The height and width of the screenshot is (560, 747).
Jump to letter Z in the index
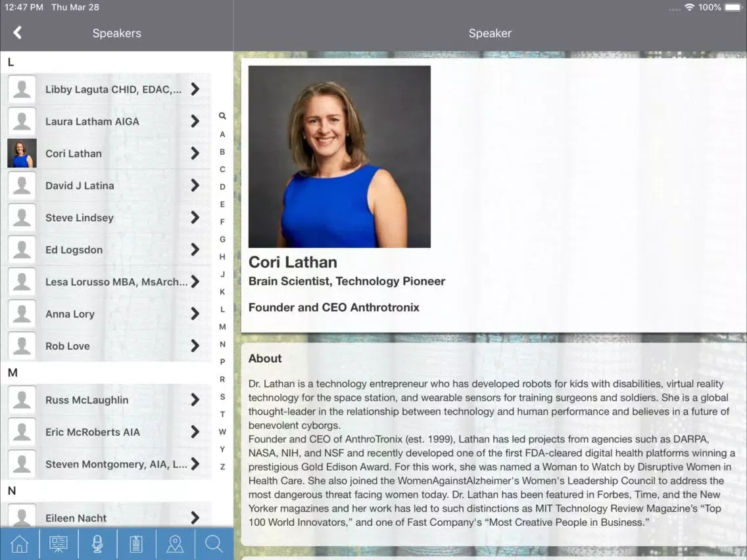click(x=222, y=467)
